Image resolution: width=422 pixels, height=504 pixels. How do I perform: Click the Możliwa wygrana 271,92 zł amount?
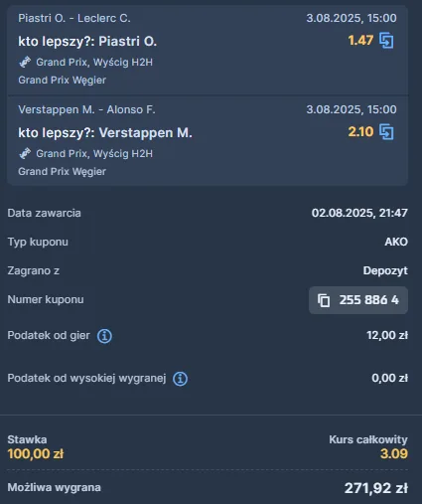376,488
